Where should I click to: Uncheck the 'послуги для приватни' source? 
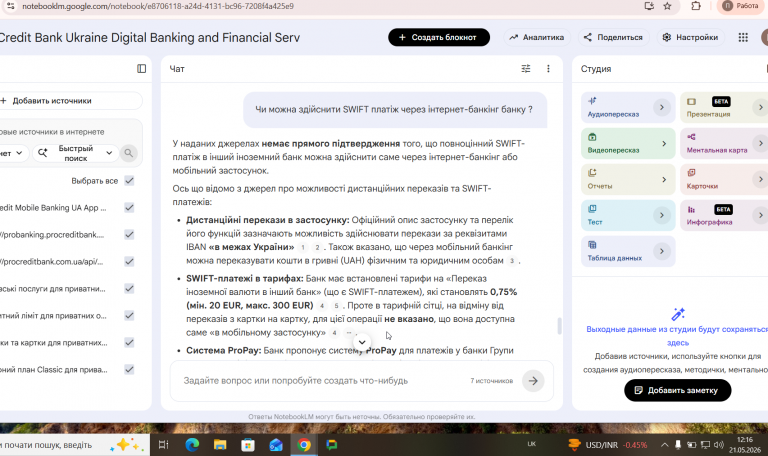tap(129, 288)
